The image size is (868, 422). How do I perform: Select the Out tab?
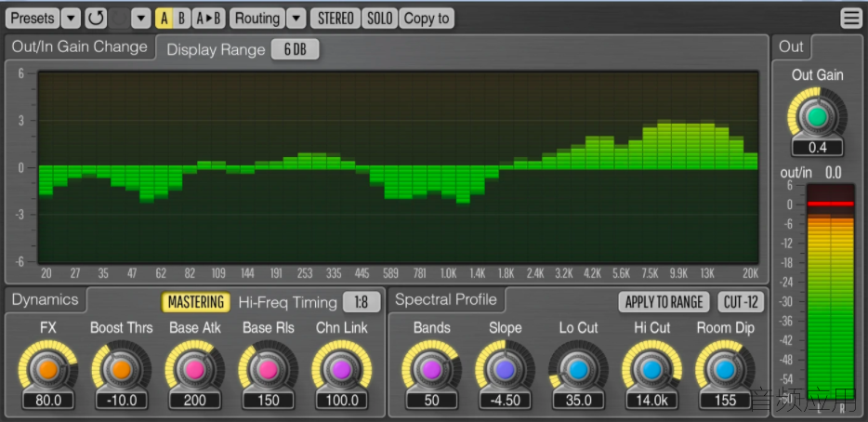[791, 46]
